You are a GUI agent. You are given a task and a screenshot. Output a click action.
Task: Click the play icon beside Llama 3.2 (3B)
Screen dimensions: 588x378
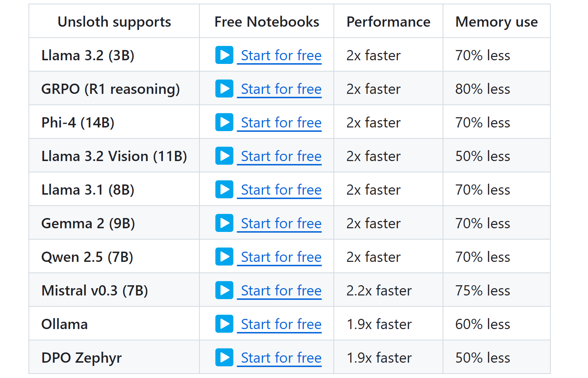pyautogui.click(x=224, y=55)
